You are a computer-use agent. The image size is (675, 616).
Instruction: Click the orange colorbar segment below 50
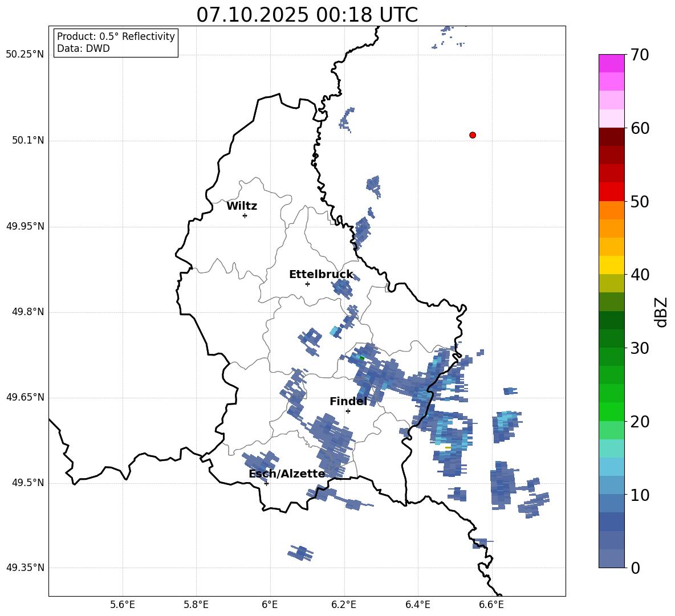pyautogui.click(x=611, y=210)
